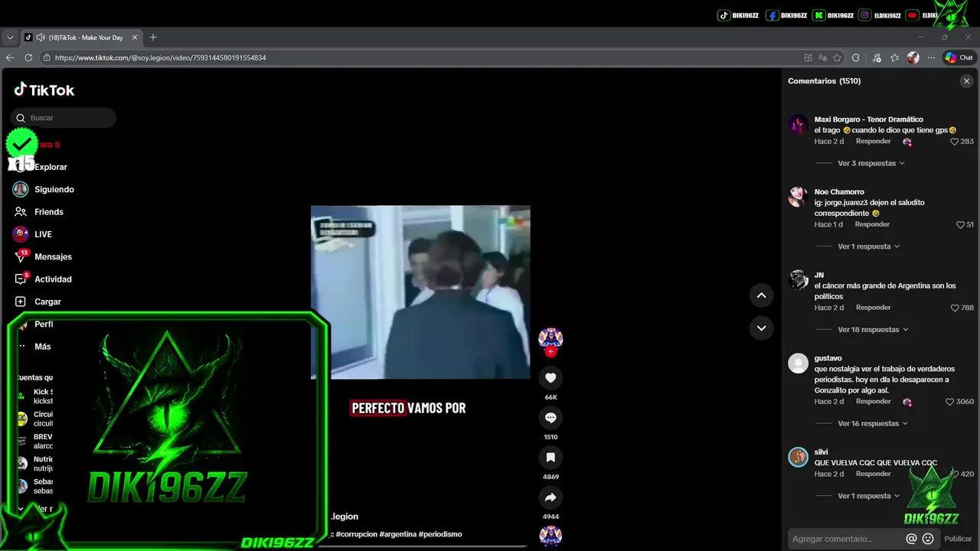
Task: Expand Ver 1 respuesta under Noe Chamorro
Action: pyautogui.click(x=869, y=246)
